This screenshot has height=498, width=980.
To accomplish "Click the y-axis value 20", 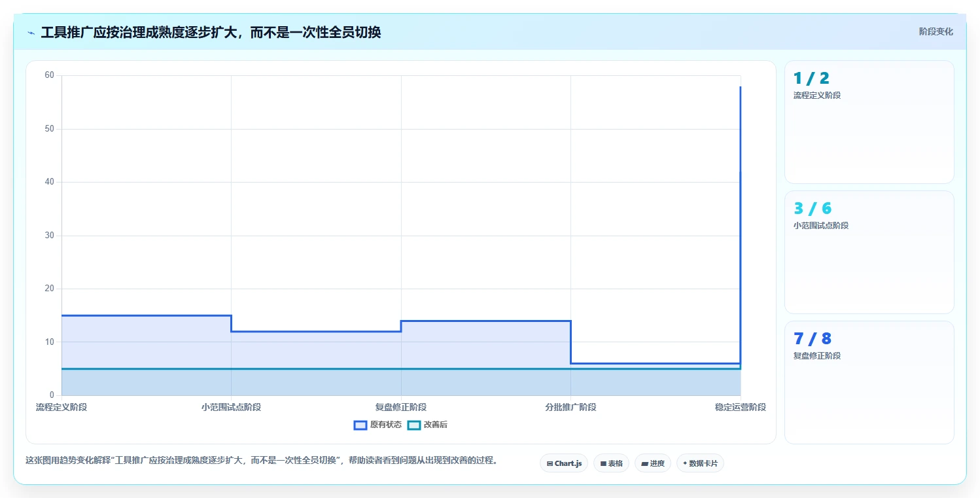I will pyautogui.click(x=49, y=289).
